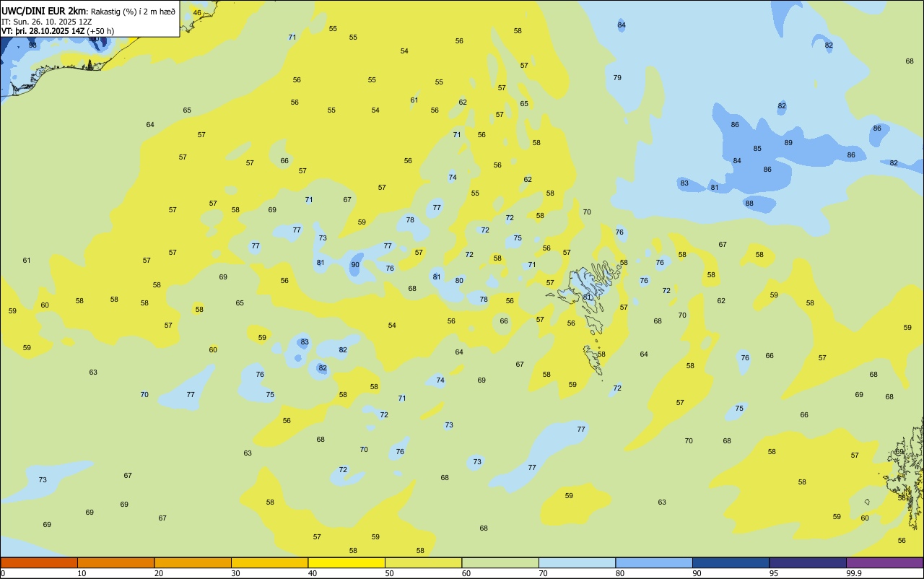Click the humidity value 88 on the map
The height and width of the screenshot is (579, 924).
749,204
